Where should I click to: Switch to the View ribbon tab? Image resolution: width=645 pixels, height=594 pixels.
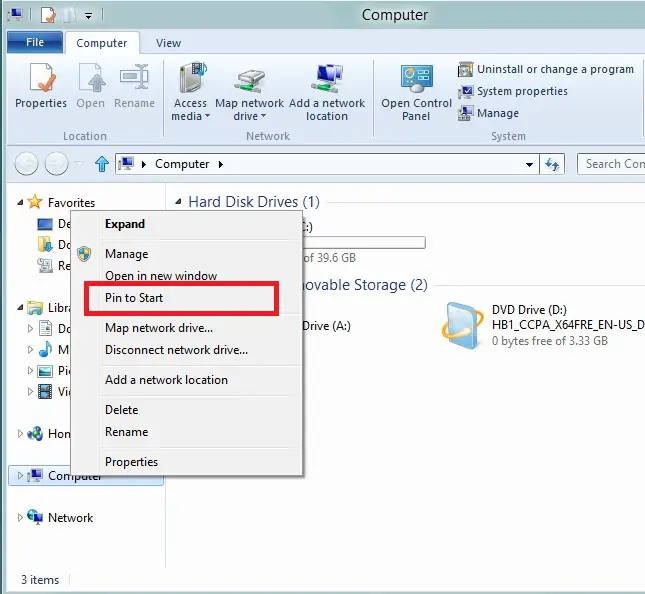pyautogui.click(x=168, y=43)
